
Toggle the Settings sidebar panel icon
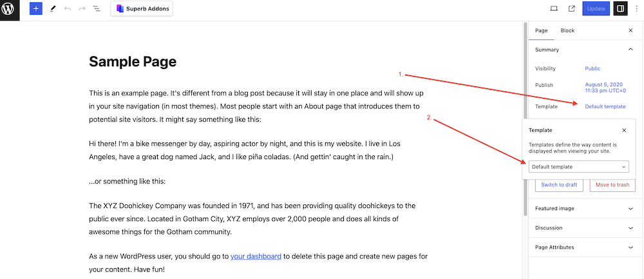(620, 8)
